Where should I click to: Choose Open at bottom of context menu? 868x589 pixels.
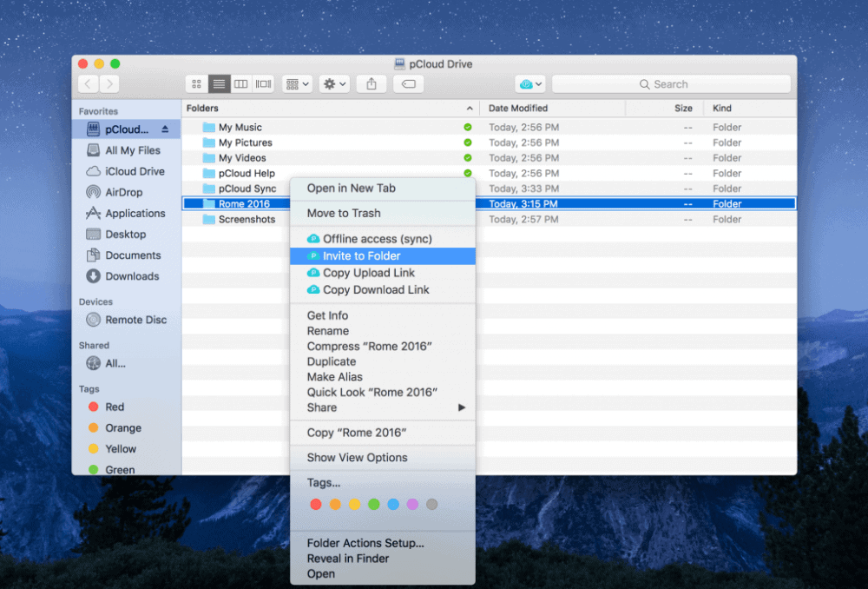pos(383,574)
